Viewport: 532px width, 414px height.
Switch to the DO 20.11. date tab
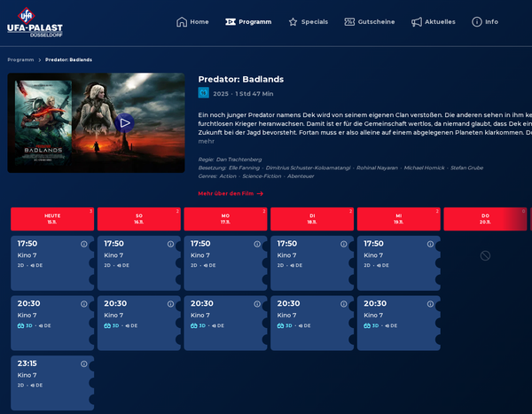485,219
